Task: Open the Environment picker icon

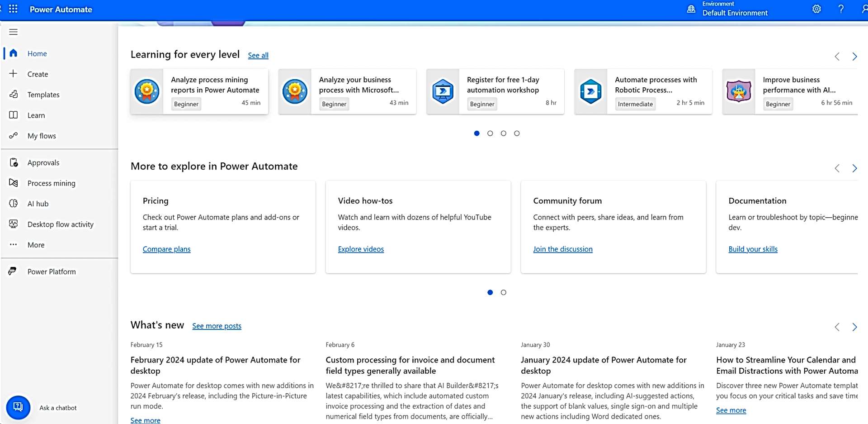Action: coord(691,9)
